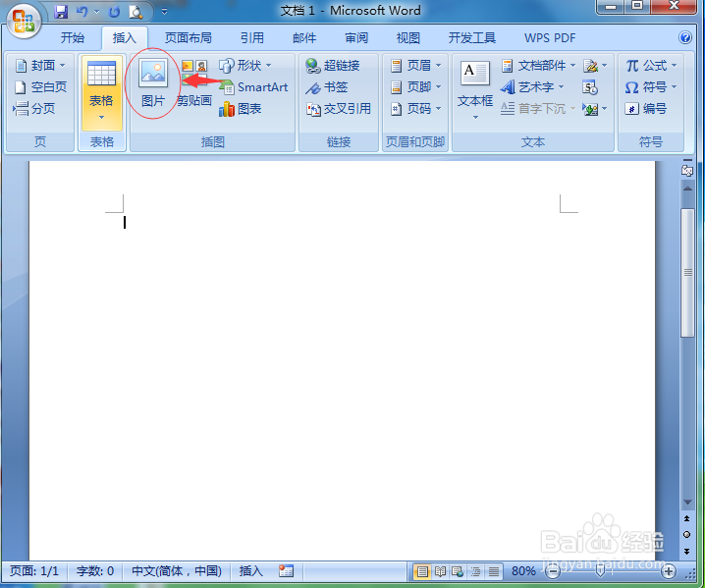Expand the 形状 shapes gallery
The height and width of the screenshot is (588, 705).
245,66
